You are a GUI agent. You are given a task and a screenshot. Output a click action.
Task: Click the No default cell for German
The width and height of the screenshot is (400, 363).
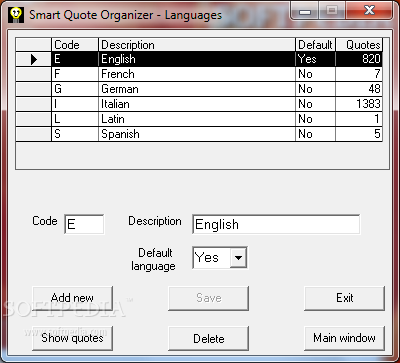pyautogui.click(x=315, y=89)
